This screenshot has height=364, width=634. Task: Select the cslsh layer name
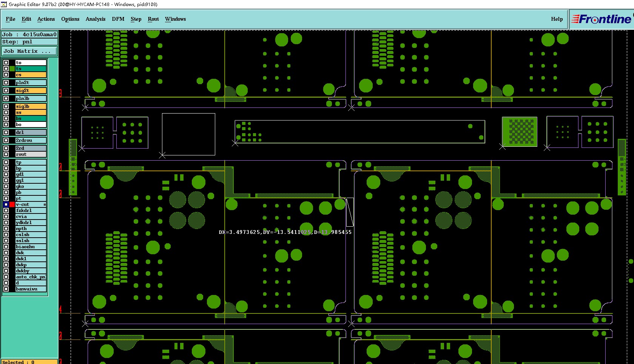[x=31, y=235]
